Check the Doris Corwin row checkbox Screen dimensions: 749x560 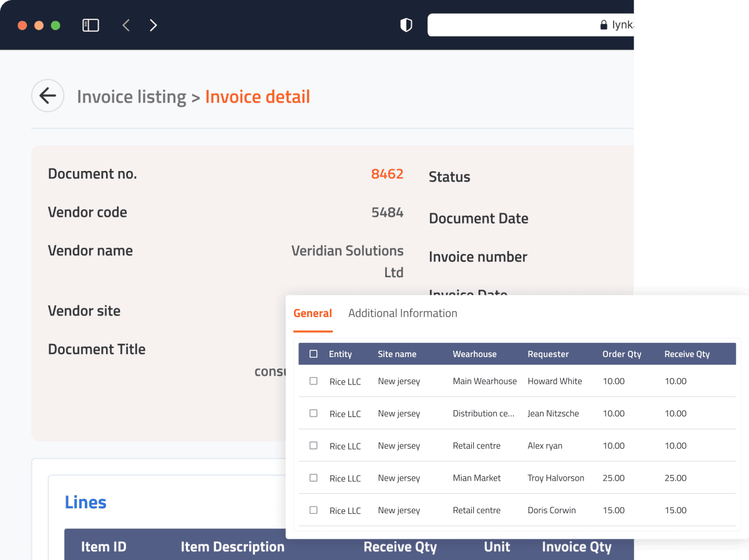(x=313, y=510)
